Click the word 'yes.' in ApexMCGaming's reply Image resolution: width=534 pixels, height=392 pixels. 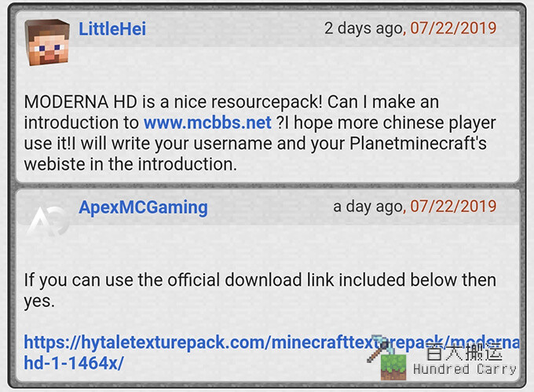39,301
